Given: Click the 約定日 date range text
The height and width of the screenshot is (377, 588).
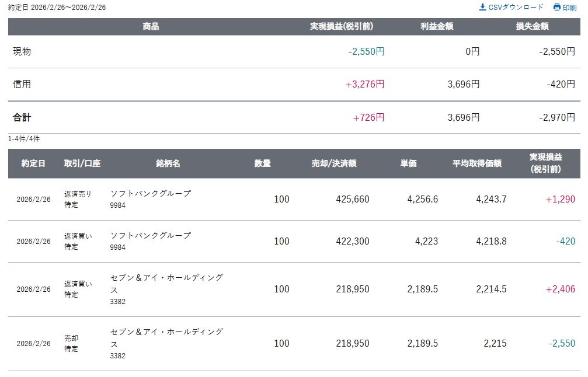Looking at the screenshot, I should coord(57,8).
